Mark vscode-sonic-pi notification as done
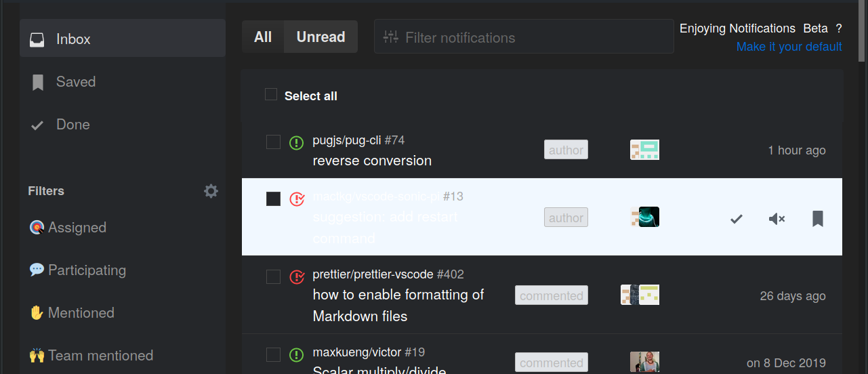The height and width of the screenshot is (374, 868). [x=737, y=218]
